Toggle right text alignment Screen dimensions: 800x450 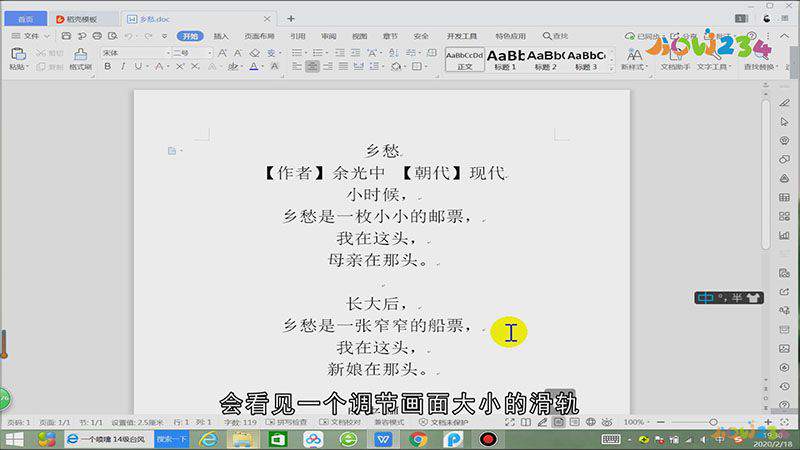tap(328, 66)
